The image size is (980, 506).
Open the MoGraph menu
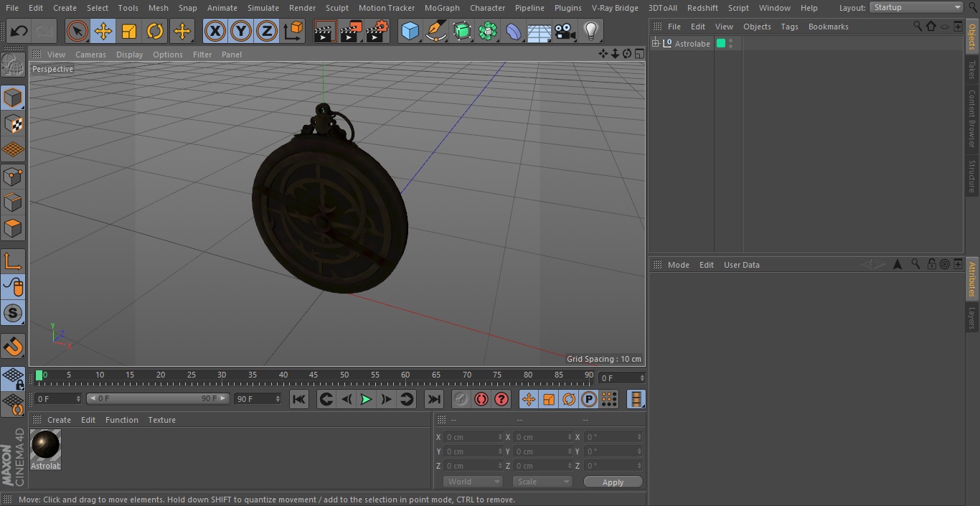(x=442, y=8)
